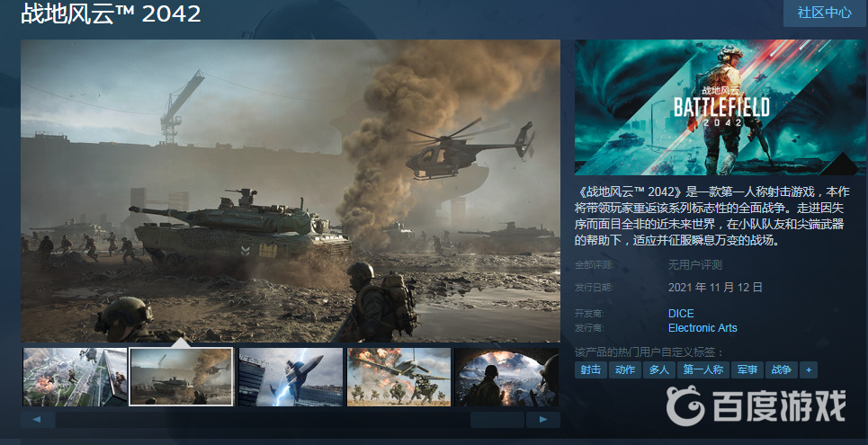Open the Electronic Arts publisher link
Image resolution: width=868 pixels, height=445 pixels.
coord(702,327)
